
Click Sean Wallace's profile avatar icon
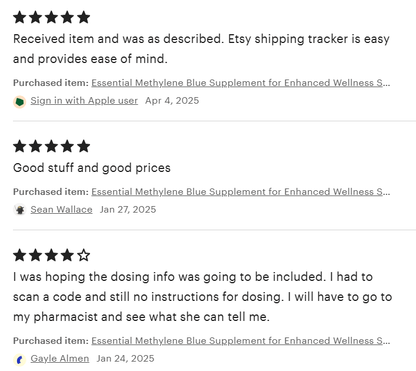pyautogui.click(x=20, y=210)
